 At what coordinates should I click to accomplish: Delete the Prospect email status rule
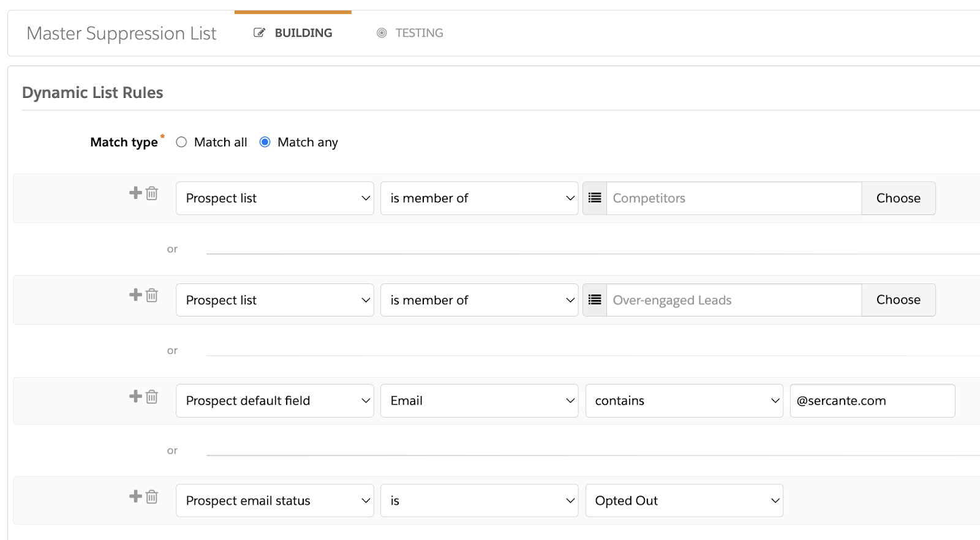tap(152, 497)
